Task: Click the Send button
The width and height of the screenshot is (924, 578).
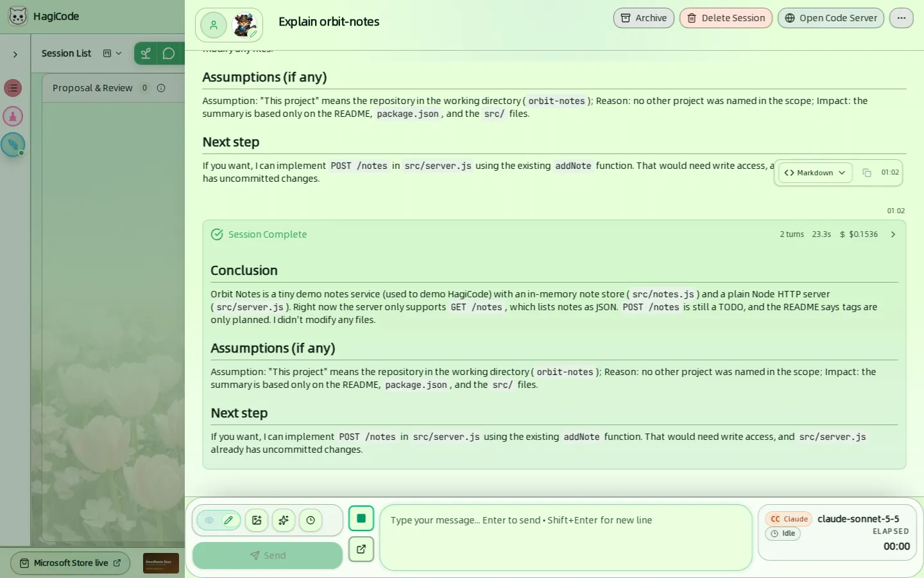Action: tap(268, 556)
